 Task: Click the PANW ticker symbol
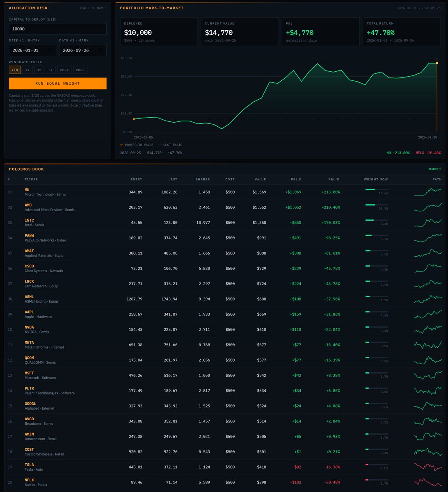(x=29, y=236)
